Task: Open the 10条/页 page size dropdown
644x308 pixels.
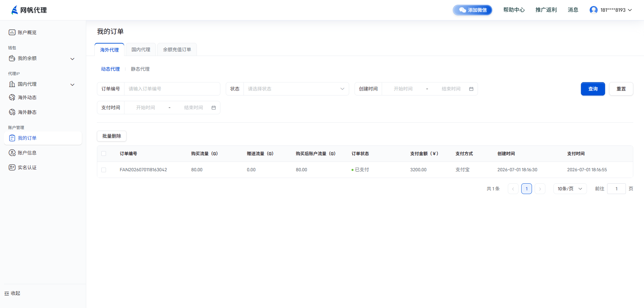Action: point(570,189)
